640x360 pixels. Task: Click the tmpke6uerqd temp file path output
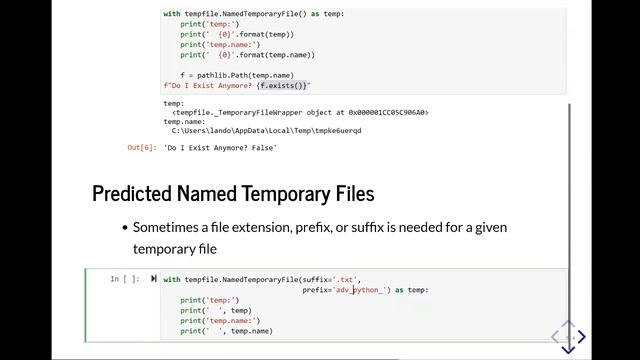pyautogui.click(x=266, y=131)
